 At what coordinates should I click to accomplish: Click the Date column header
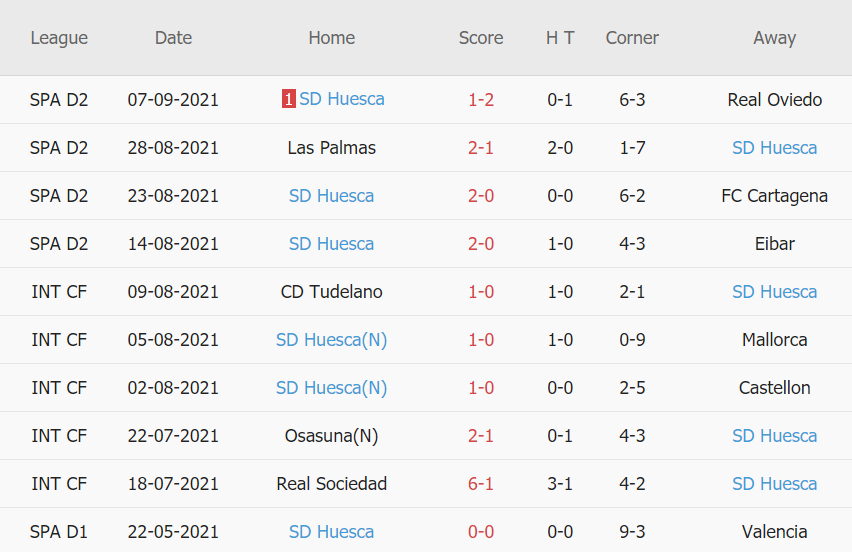pyautogui.click(x=173, y=38)
